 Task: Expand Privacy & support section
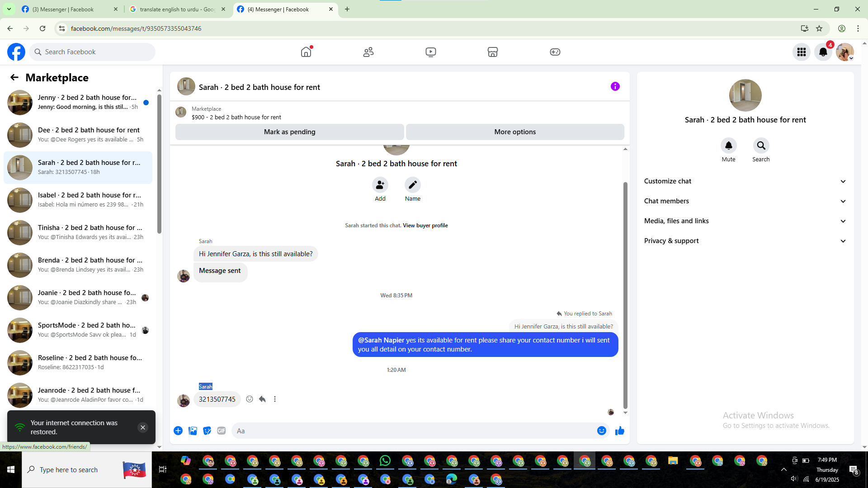click(745, 241)
